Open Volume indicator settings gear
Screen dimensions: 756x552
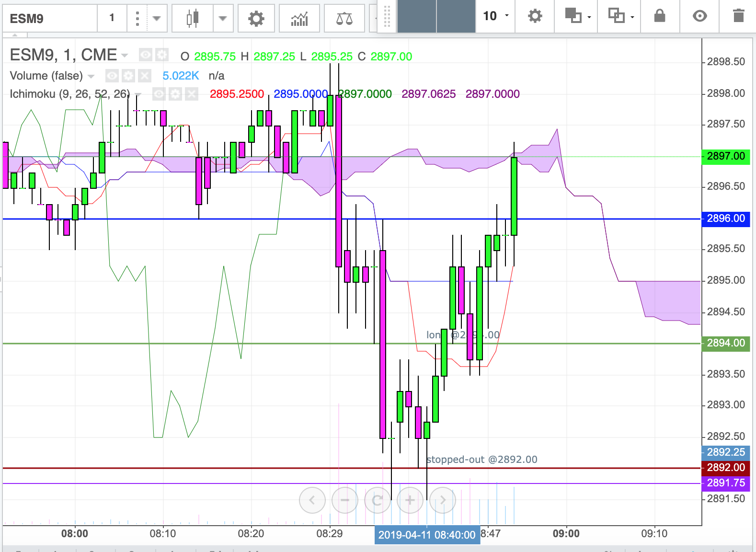pyautogui.click(x=128, y=76)
